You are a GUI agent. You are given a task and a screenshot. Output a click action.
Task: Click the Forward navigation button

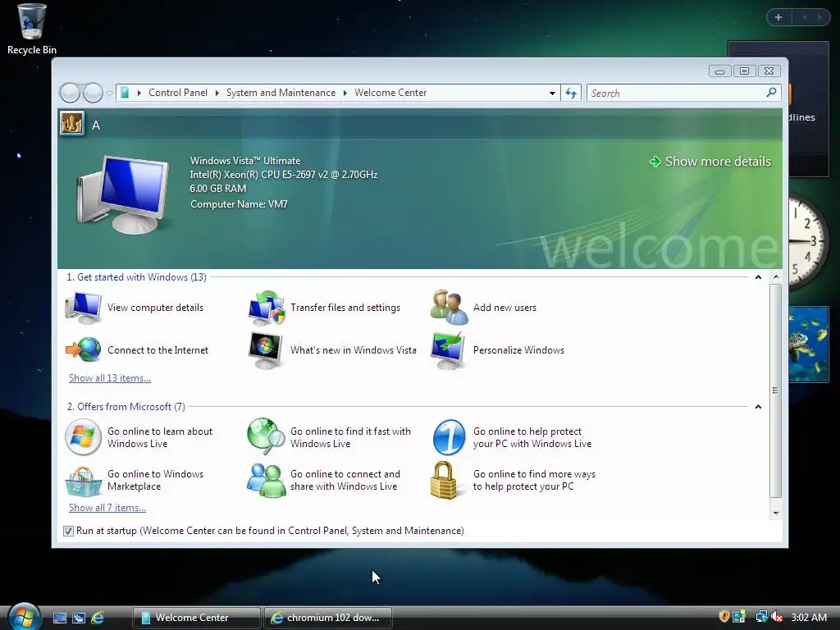pos(94,94)
